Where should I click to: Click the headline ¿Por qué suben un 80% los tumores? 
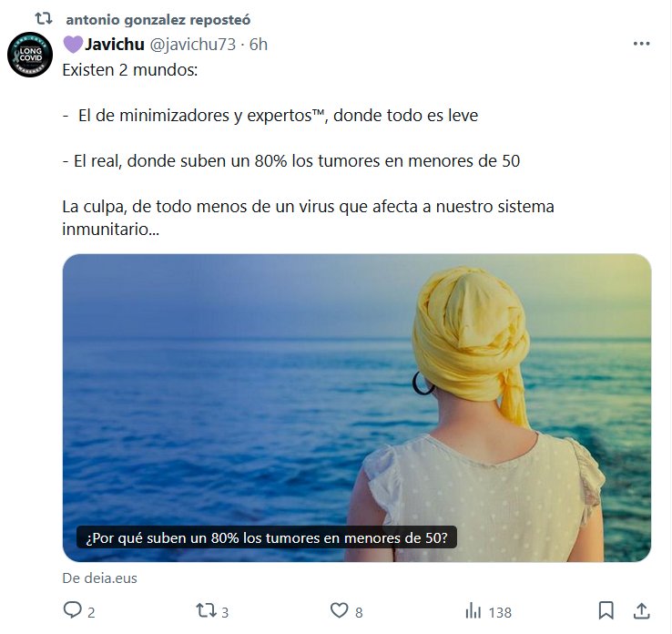pyautogui.click(x=267, y=537)
